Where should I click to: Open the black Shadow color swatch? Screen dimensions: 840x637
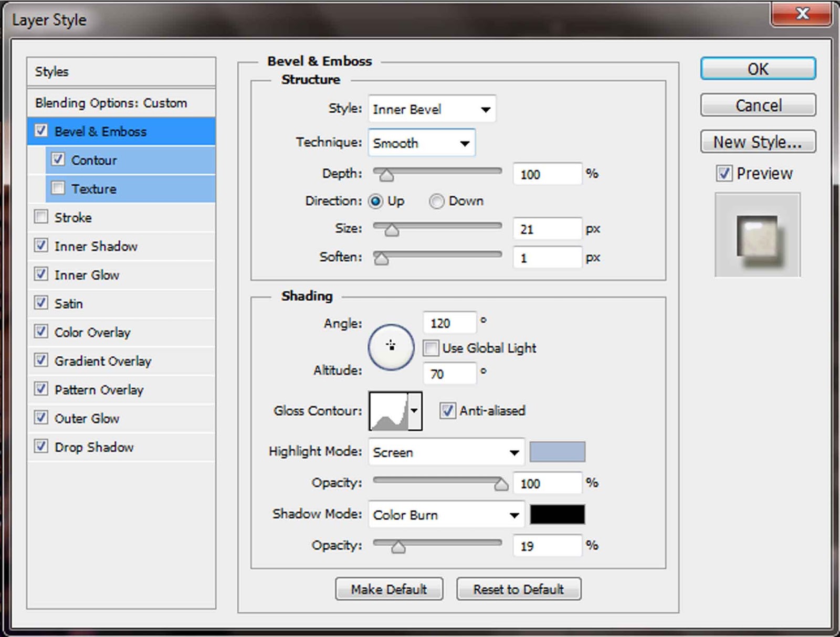(x=557, y=514)
